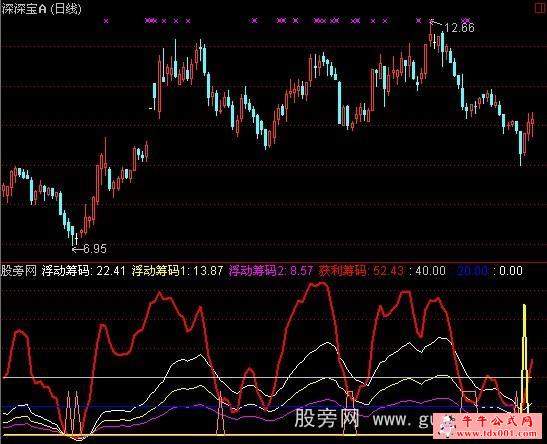Viewport: 547px width, 444px height.
Task: Click the pink arrow marker beside 12.66
Action: [436, 23]
